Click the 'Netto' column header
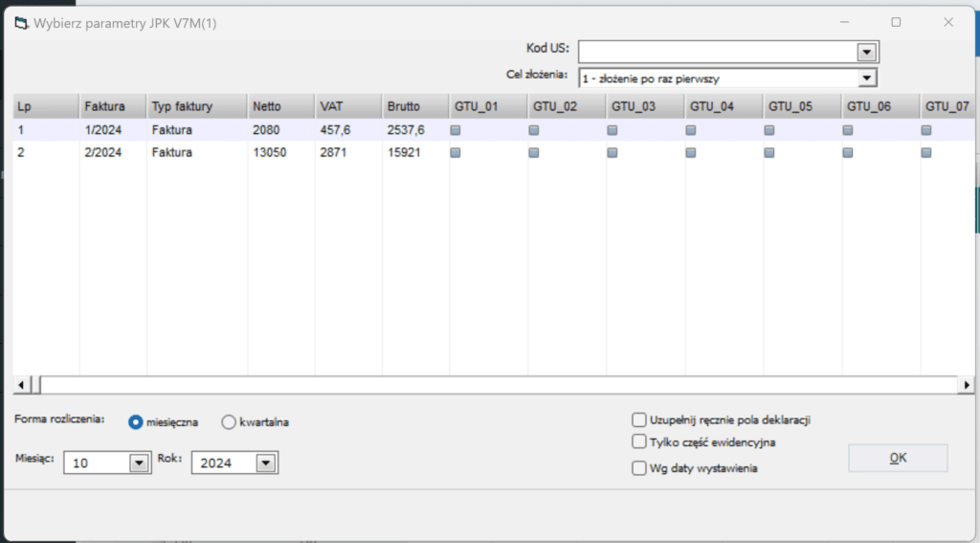 (x=267, y=106)
